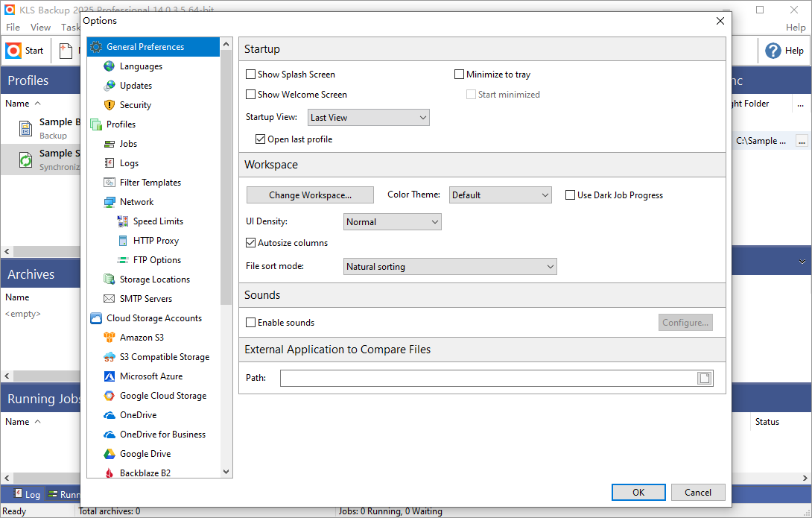Click the Storage Locations icon

click(110, 279)
